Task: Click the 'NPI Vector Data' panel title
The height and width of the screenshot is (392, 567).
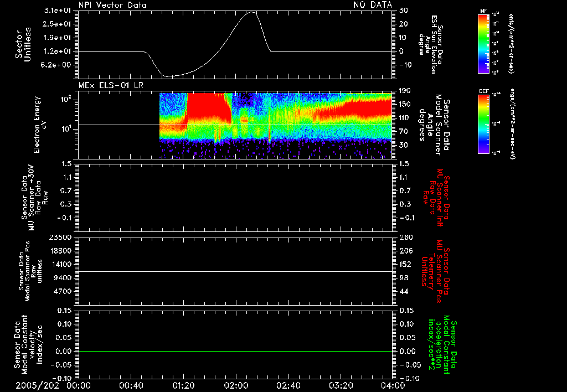Action: (112, 5)
